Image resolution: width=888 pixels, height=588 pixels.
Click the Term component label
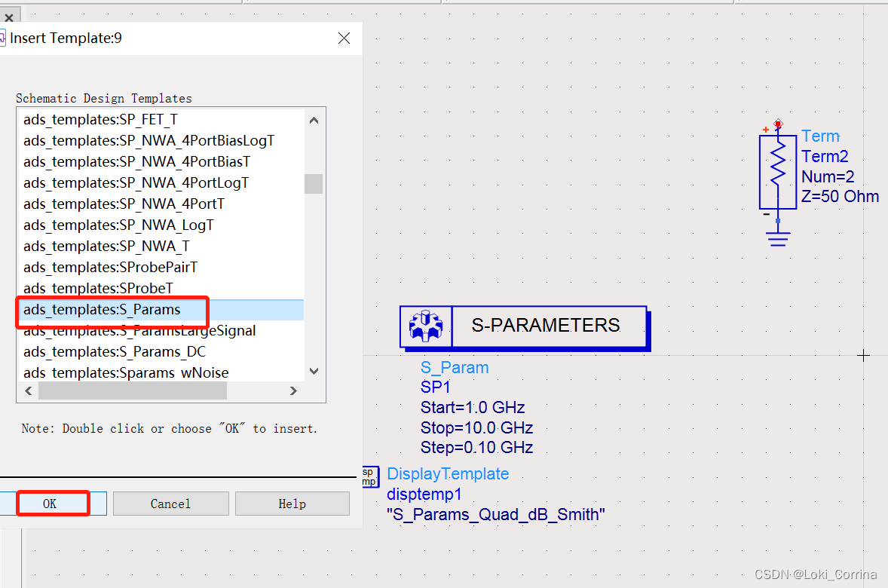tap(820, 136)
